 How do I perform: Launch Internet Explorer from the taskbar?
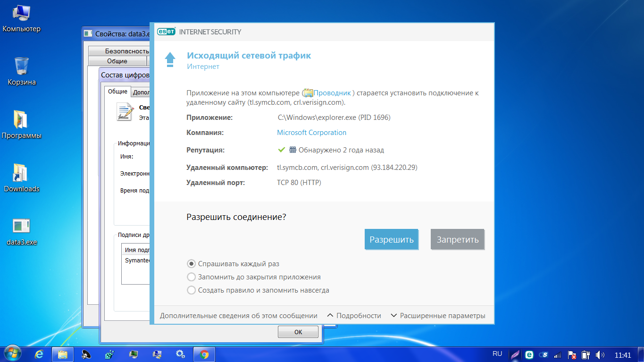pos(40,354)
